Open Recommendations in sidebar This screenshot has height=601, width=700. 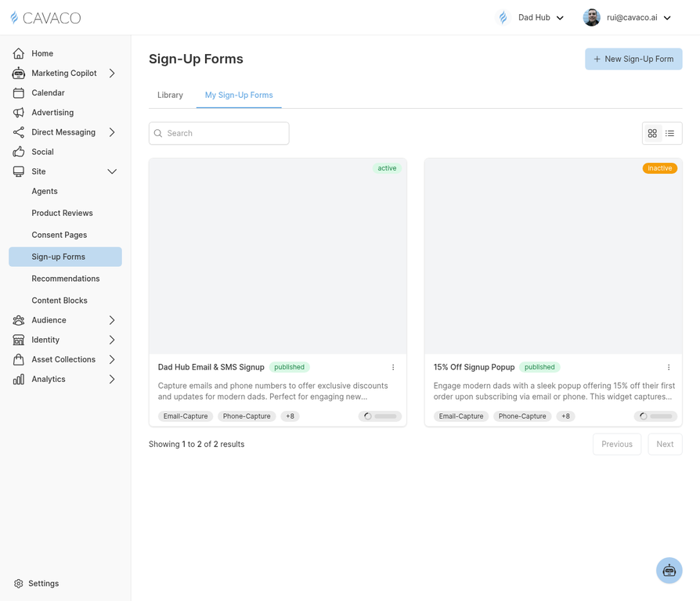click(66, 279)
